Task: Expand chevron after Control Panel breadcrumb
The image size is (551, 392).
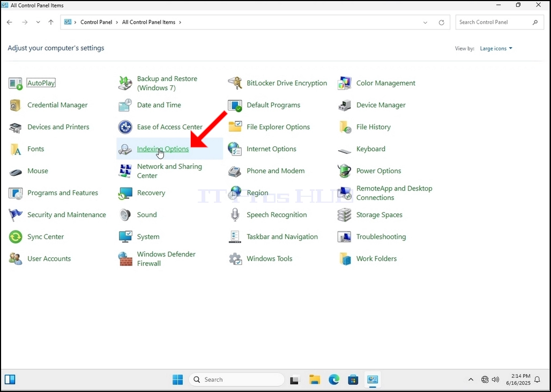Action: coord(117,22)
